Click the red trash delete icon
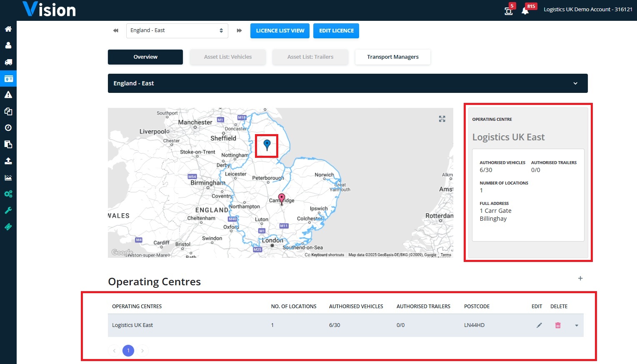This screenshot has height=364, width=637. (x=558, y=325)
